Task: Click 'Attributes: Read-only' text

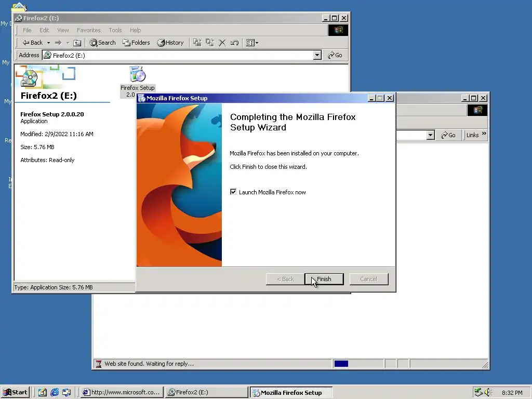Action: point(47,160)
